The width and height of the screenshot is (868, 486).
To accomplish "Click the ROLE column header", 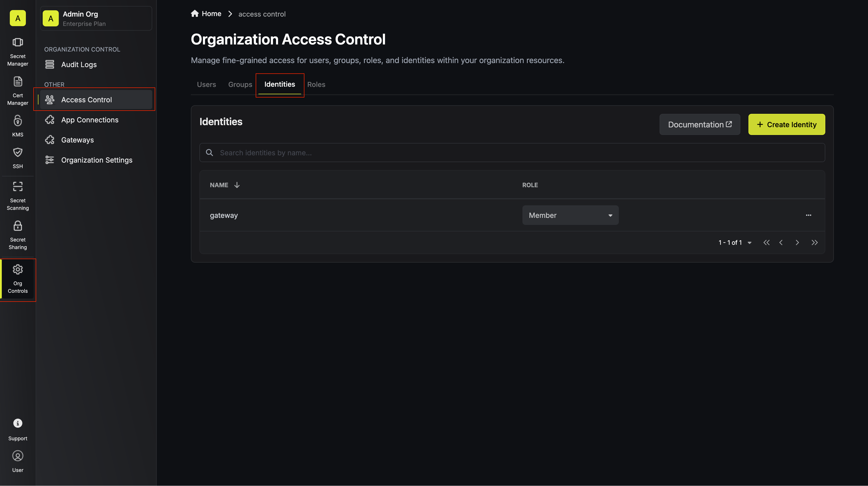I will click(530, 185).
